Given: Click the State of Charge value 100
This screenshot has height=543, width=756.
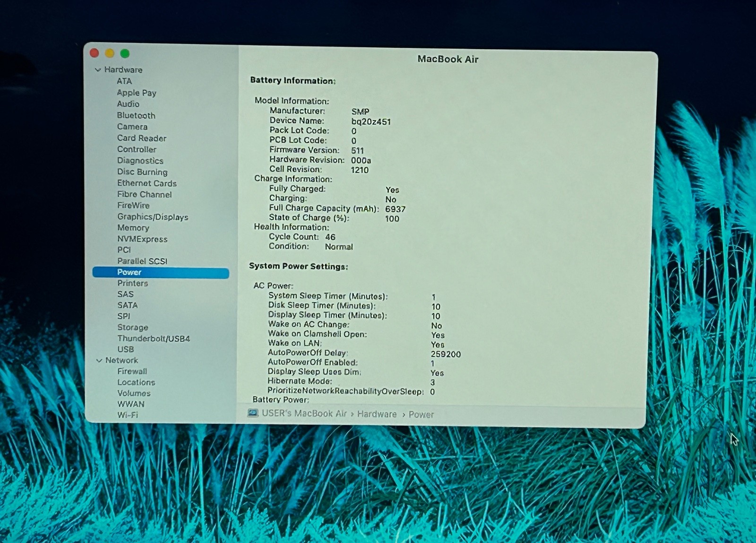Looking at the screenshot, I should pyautogui.click(x=392, y=219).
